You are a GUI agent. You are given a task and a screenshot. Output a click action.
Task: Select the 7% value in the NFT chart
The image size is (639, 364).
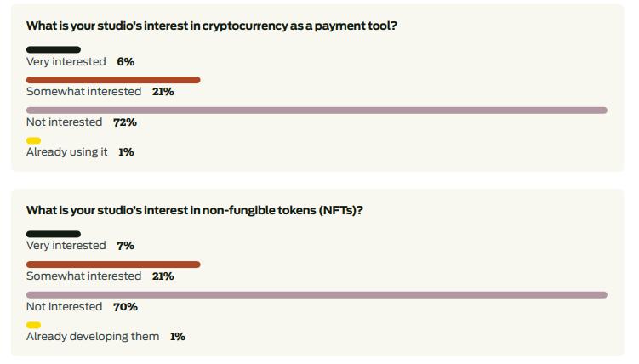(x=126, y=246)
